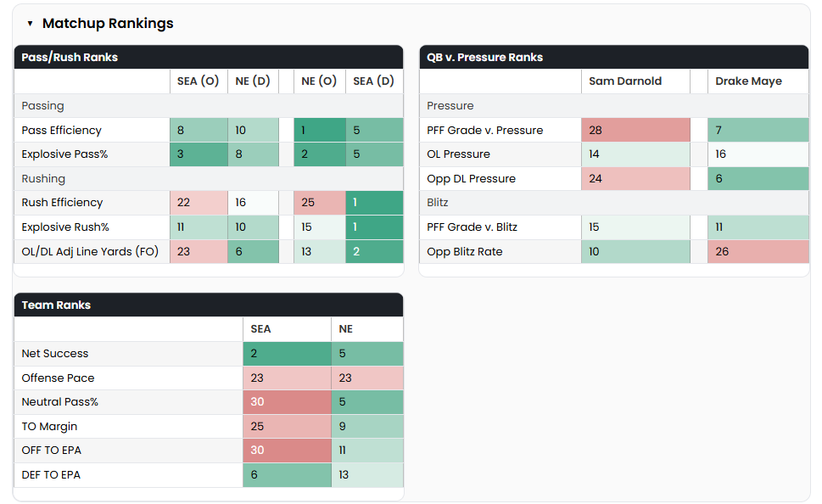The height and width of the screenshot is (504, 822).
Task: Click the Matchup Rankings heading text
Action: tap(108, 24)
